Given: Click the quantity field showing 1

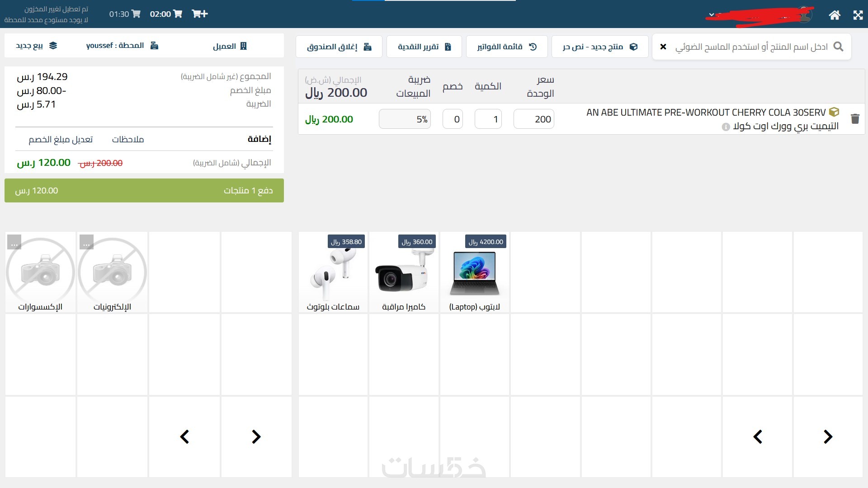Looking at the screenshot, I should [x=488, y=119].
